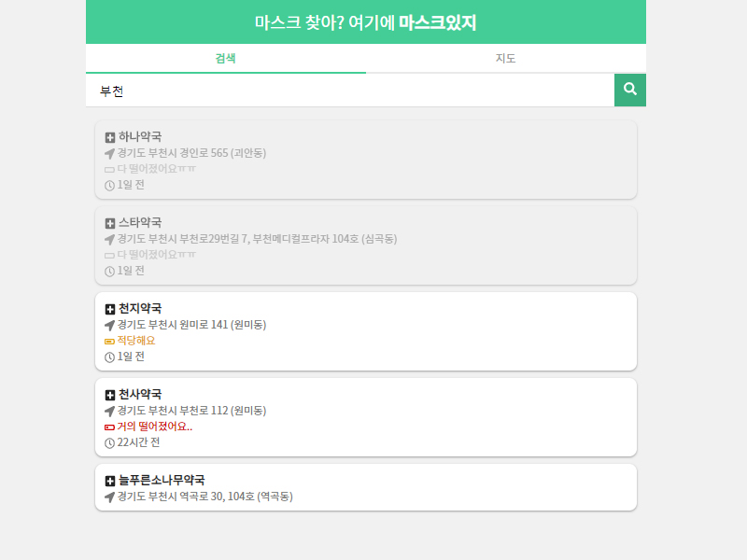Click the magnifier search button
This screenshot has width=747, height=560.
[x=629, y=90]
